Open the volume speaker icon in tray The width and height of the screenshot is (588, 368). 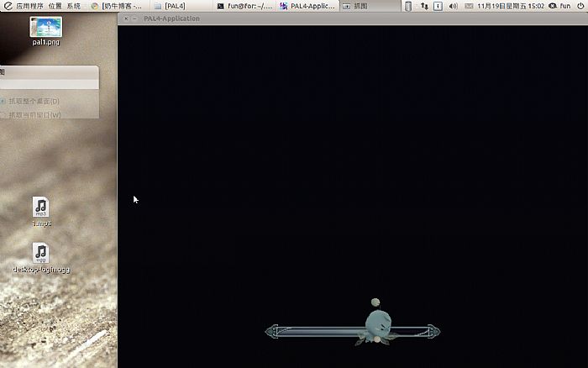point(454,5)
